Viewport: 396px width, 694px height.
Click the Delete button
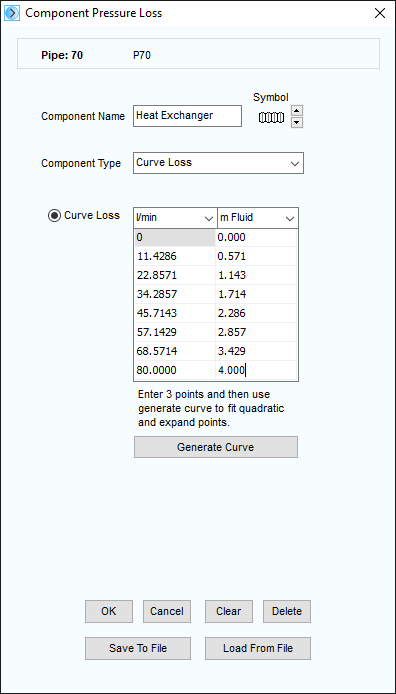coord(287,612)
